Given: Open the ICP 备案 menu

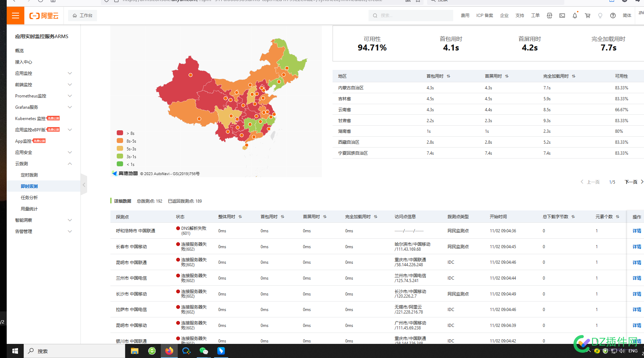Looking at the screenshot, I should (485, 16).
